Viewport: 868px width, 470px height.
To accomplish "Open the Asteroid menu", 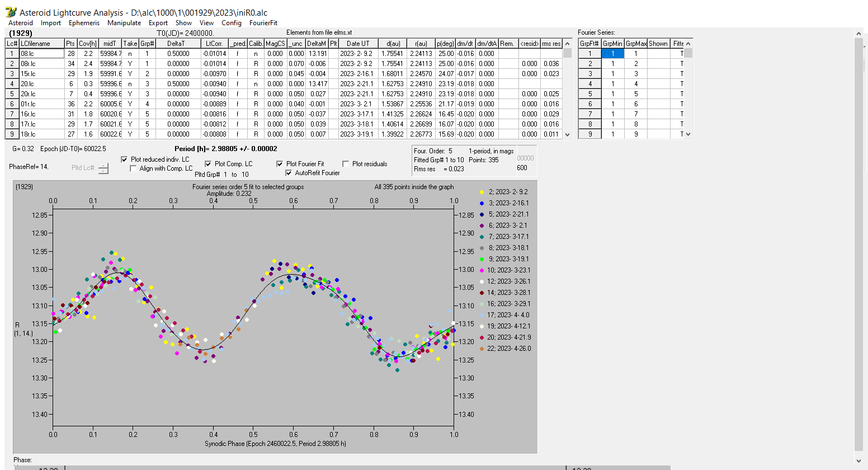I will point(21,23).
